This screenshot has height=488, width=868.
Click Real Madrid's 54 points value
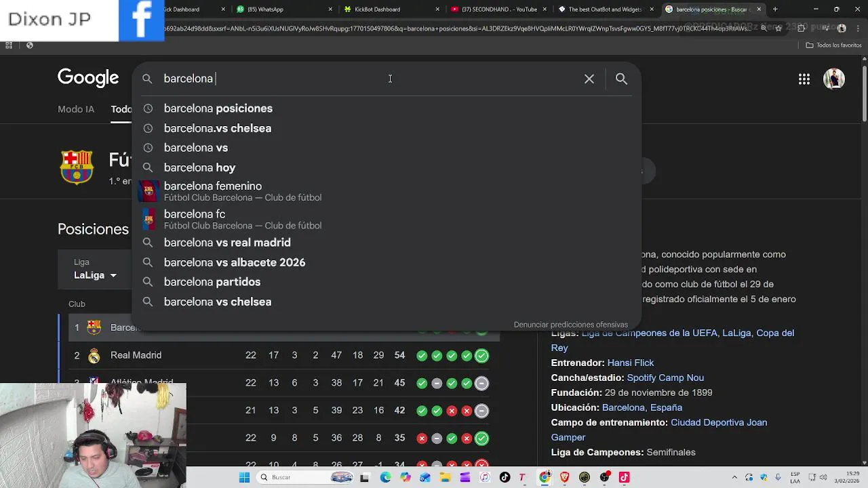click(x=399, y=355)
